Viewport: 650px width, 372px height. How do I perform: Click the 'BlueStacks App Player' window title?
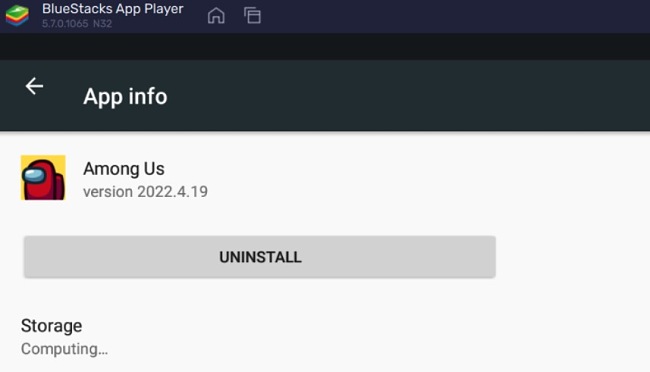113,9
